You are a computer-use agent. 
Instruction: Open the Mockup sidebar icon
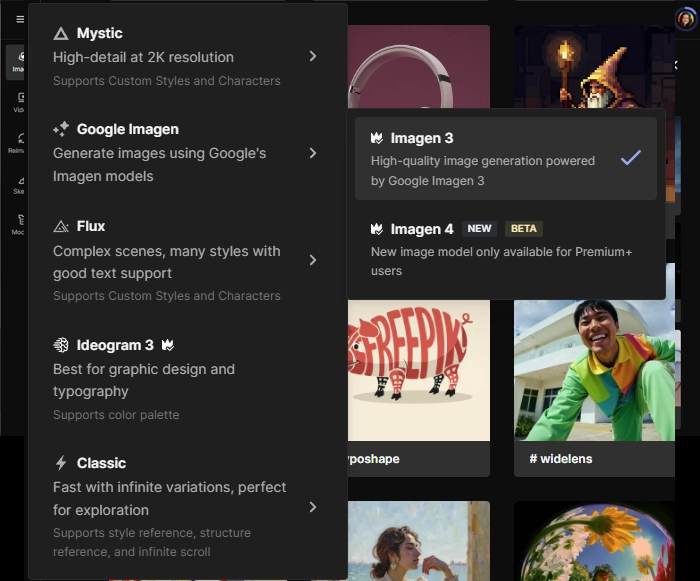point(18,225)
